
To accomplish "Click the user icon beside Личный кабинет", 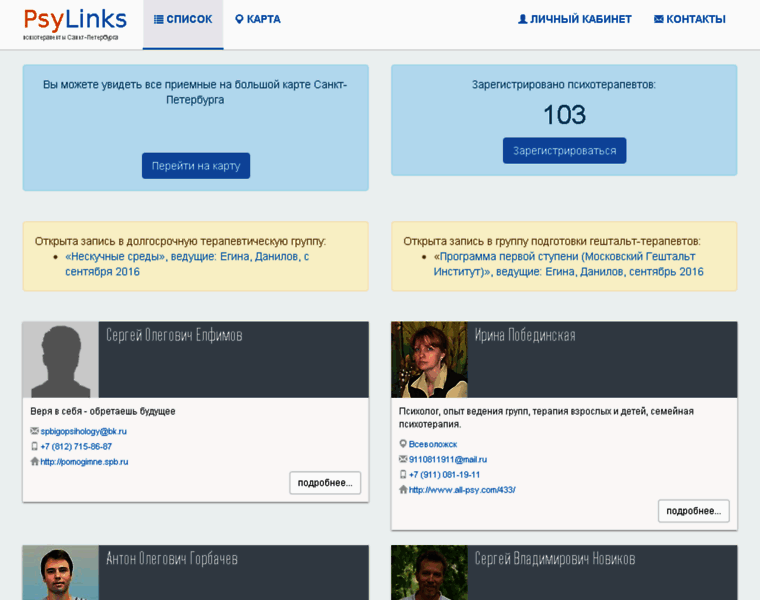I will point(522,19).
